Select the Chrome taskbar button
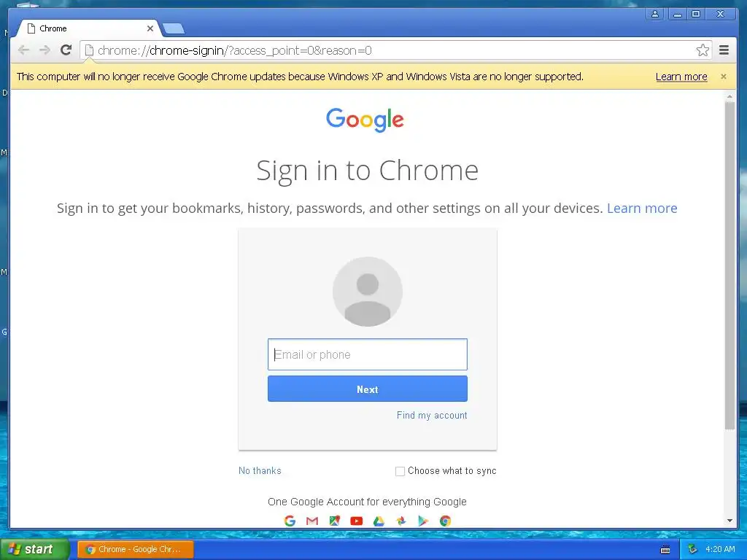Viewport: 747px width, 560px height. click(136, 549)
